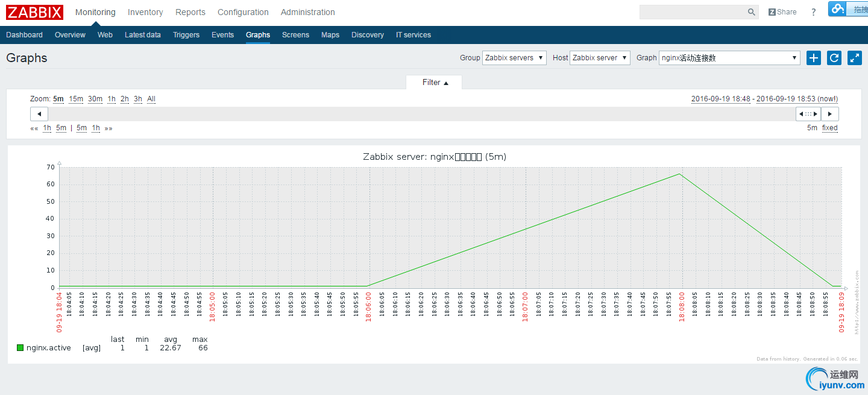
Task: Go to the Dashboard submenu
Action: click(x=24, y=35)
